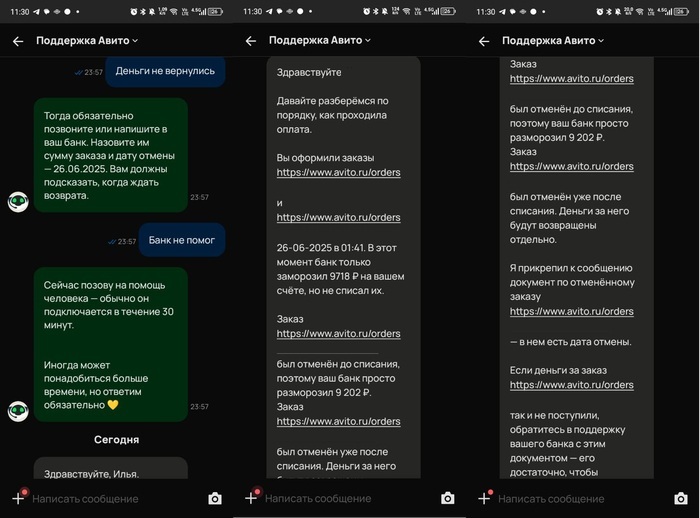Expand 'Поддержка Авито' title above 'в нем есть дата отмены'
The width and height of the screenshot is (700, 518).
coord(553,41)
